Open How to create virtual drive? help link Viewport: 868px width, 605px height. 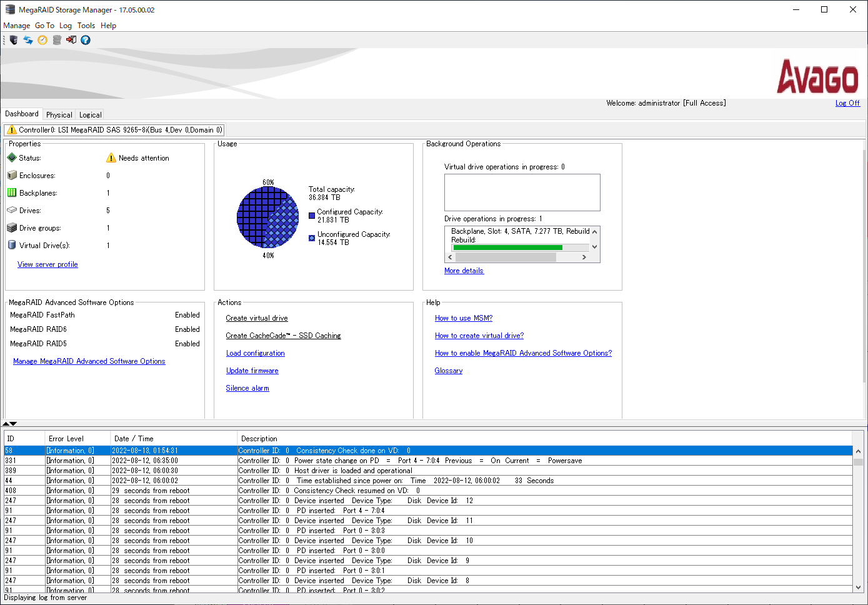(479, 336)
